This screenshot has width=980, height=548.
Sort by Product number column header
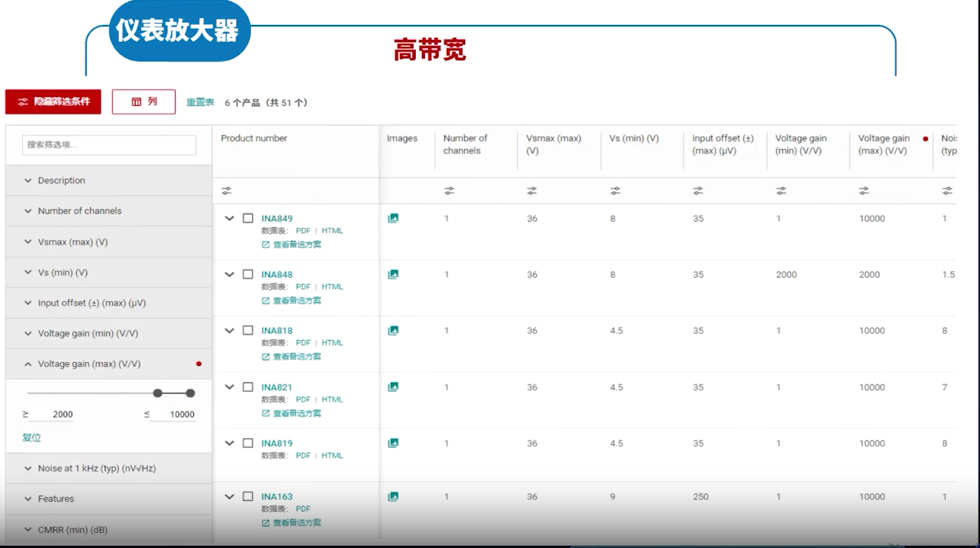click(x=254, y=139)
